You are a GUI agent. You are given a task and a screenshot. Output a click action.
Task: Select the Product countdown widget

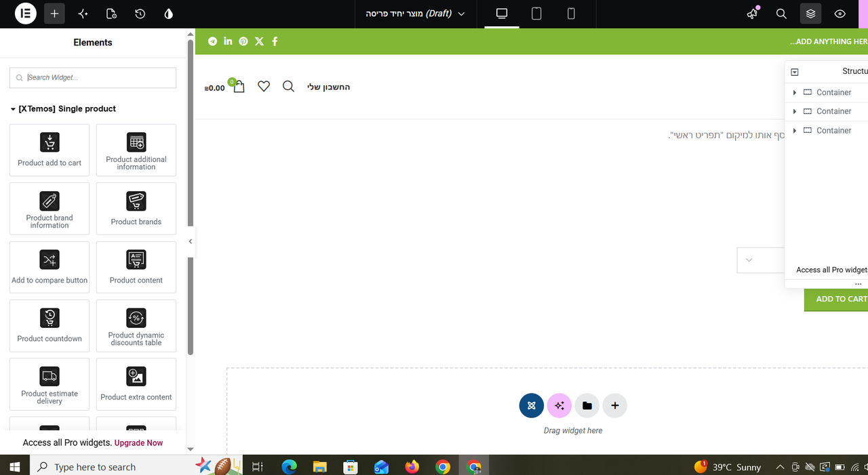click(50, 326)
